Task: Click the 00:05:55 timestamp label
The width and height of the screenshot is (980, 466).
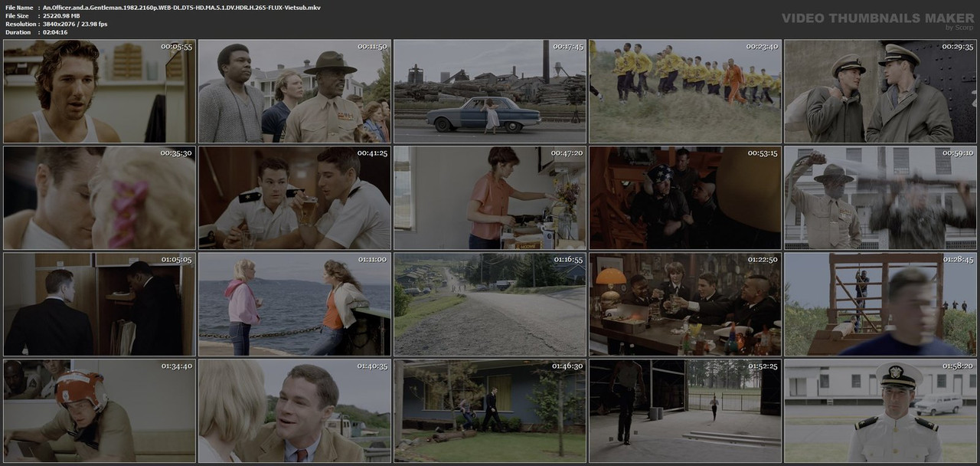Action: pyautogui.click(x=176, y=47)
